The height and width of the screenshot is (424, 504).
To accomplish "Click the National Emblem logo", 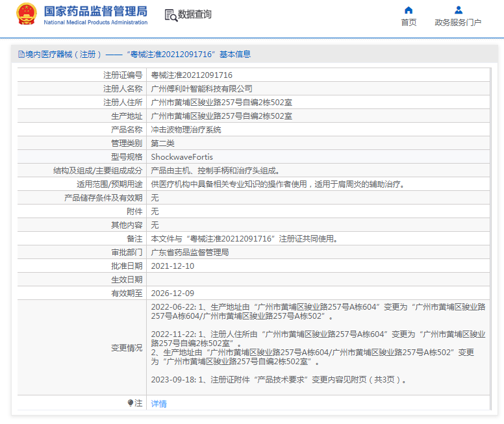I will click(27, 14).
